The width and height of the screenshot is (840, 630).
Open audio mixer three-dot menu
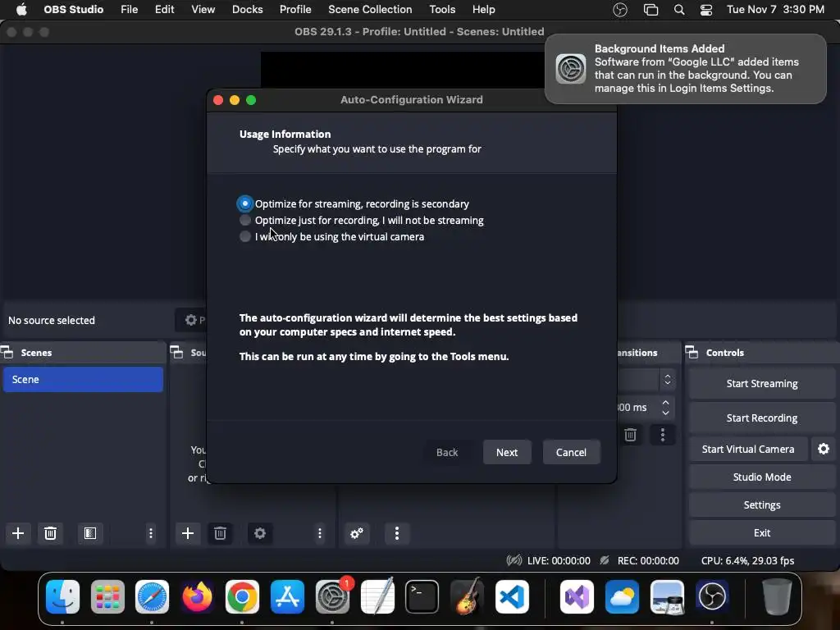(x=397, y=533)
